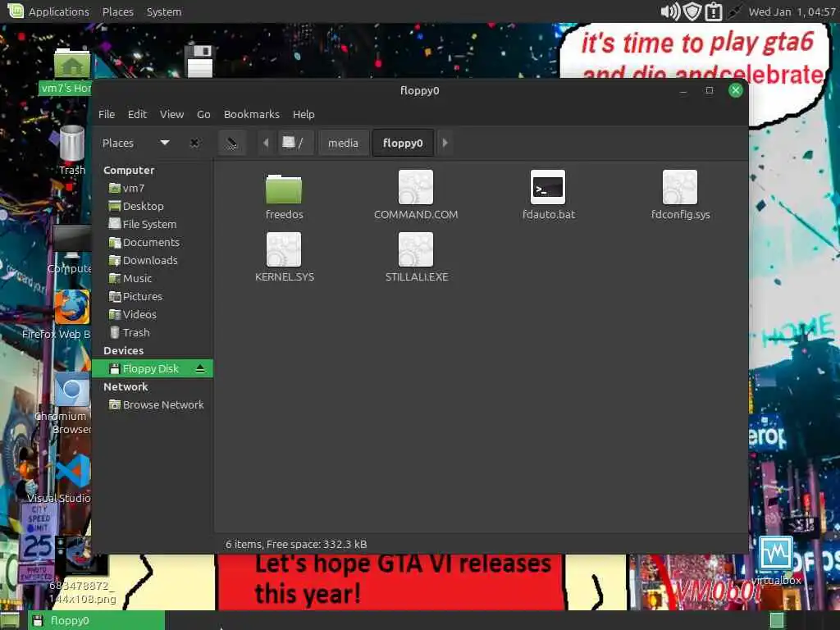Open the Edit menu
Viewport: 840px width, 630px height.
click(137, 114)
